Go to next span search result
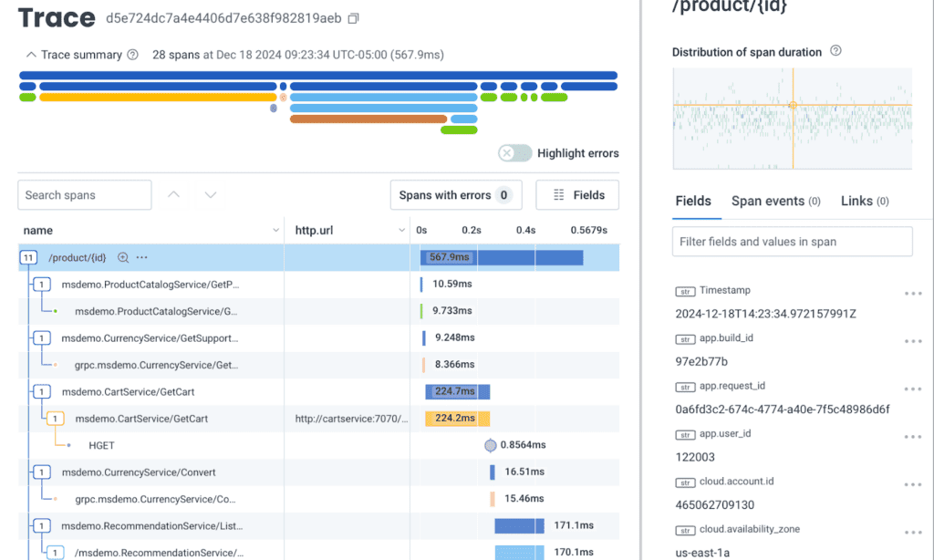Viewport: 934px width, 560px height. point(211,195)
